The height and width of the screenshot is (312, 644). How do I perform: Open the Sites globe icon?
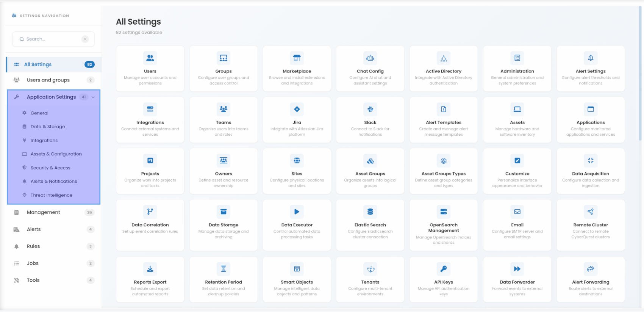point(297,160)
